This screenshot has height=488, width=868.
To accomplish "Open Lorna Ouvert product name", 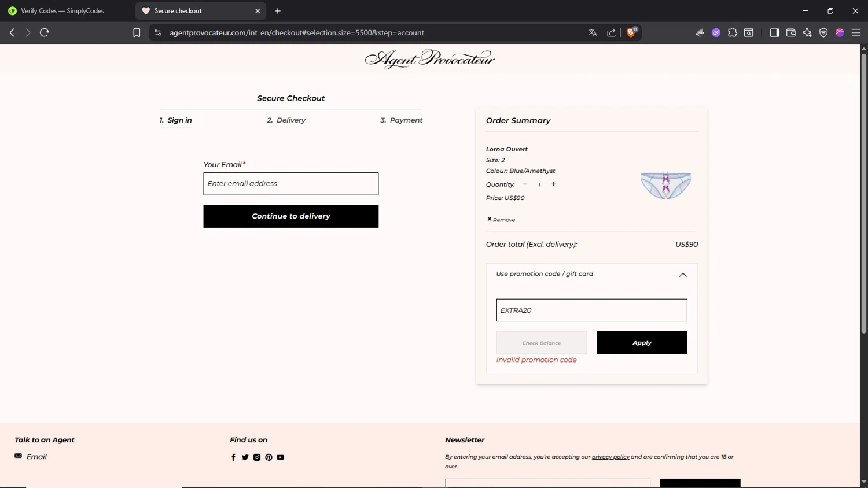I will pos(507,149).
